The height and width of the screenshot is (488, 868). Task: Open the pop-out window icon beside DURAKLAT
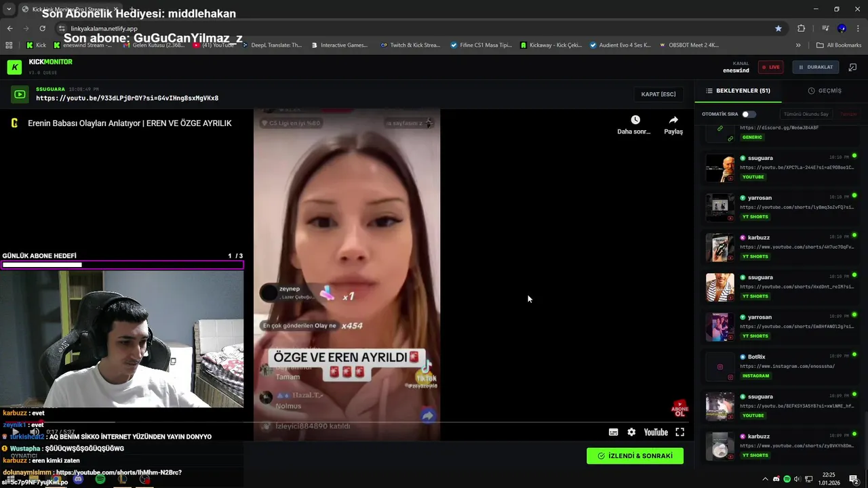tap(853, 67)
